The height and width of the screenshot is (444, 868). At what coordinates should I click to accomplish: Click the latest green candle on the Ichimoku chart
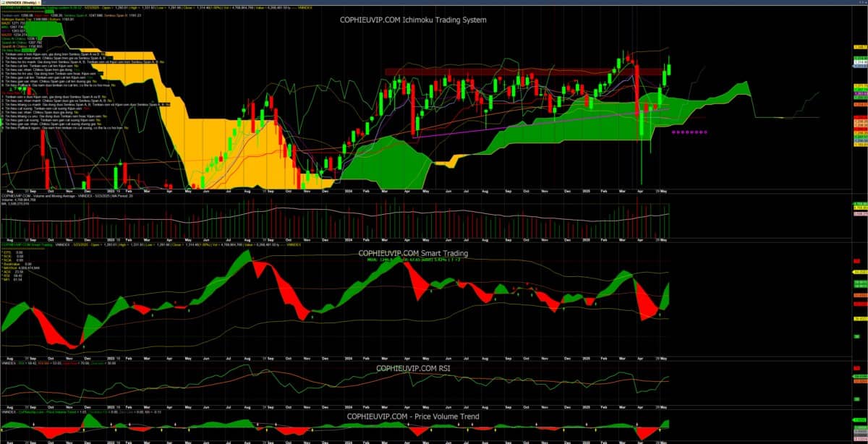click(668, 69)
